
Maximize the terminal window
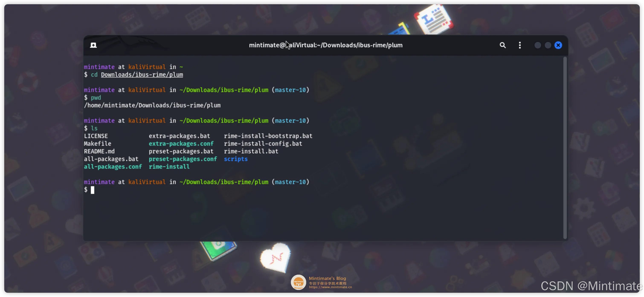(x=548, y=45)
